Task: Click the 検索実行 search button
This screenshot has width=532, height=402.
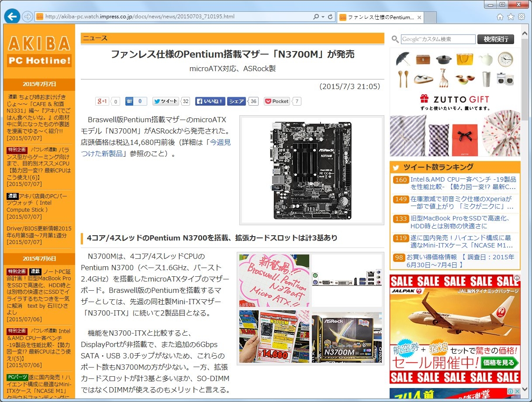Action: point(496,39)
